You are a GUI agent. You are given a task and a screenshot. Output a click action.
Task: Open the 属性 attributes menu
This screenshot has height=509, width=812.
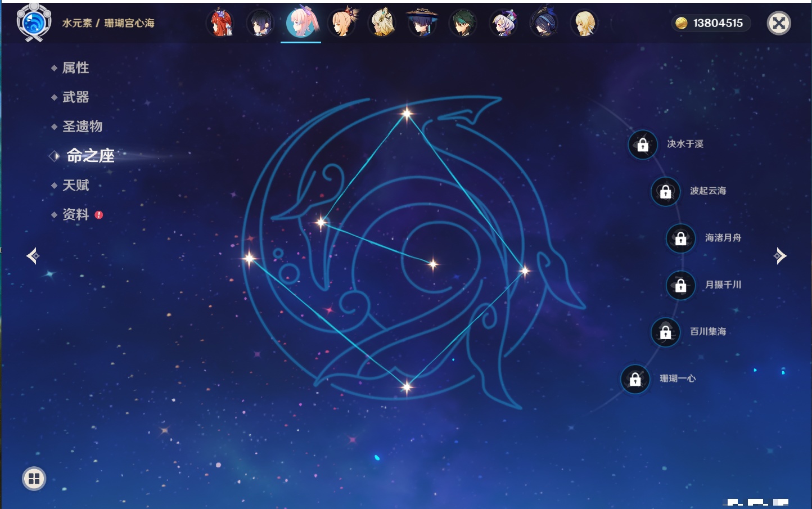[75, 68]
